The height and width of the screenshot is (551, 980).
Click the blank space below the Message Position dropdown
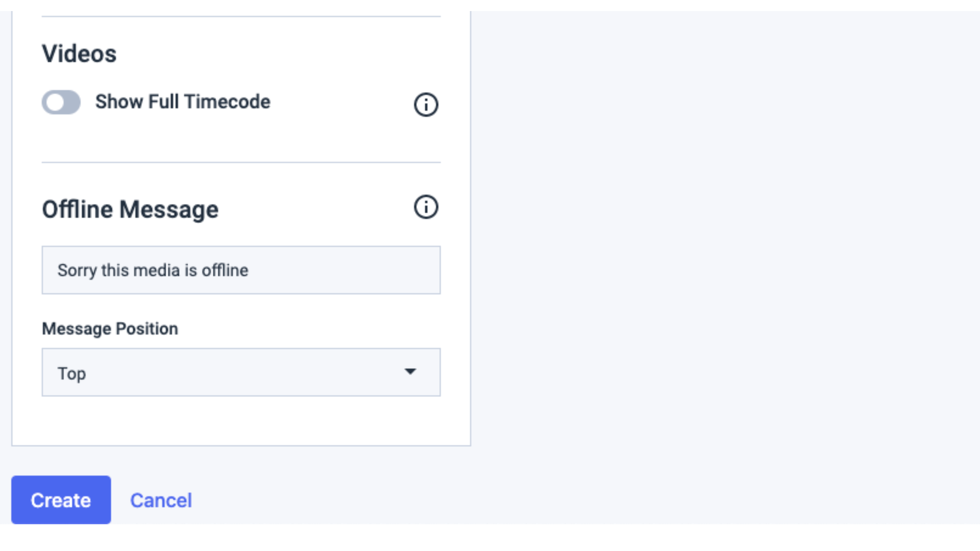pos(241,421)
